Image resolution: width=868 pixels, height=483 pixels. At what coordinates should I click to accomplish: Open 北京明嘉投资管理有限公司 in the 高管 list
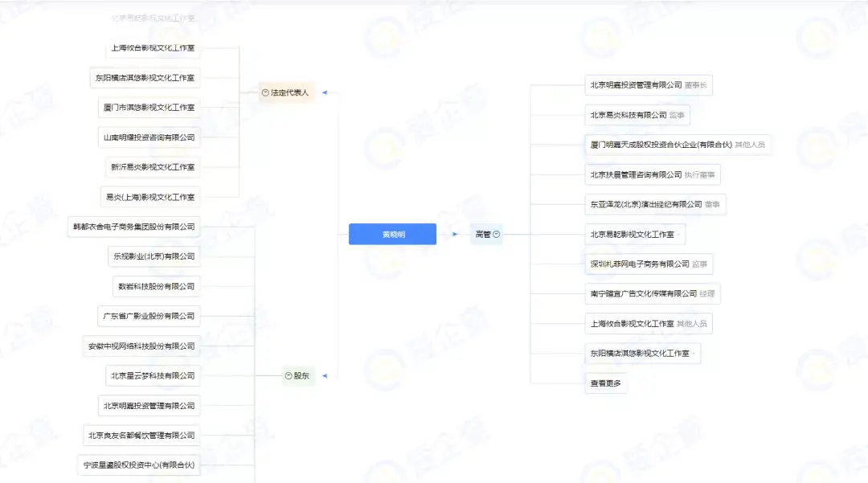636,85
